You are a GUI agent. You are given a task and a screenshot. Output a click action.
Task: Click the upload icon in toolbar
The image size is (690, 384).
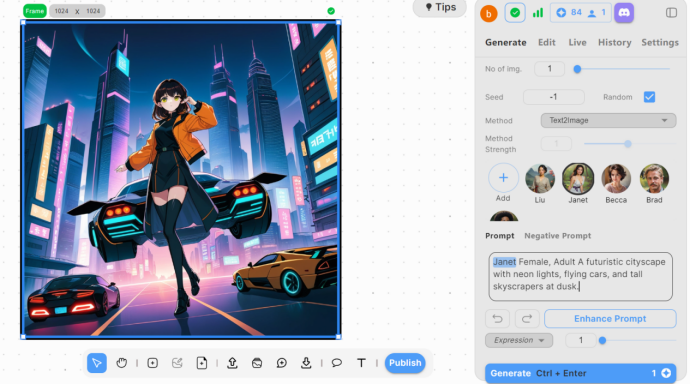[232, 363]
